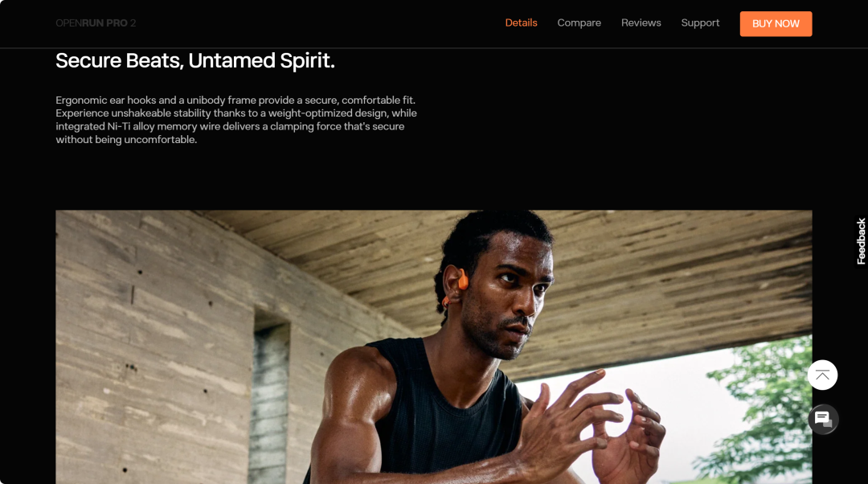Click the ergonomic ear hooks description paragraph

[236, 120]
